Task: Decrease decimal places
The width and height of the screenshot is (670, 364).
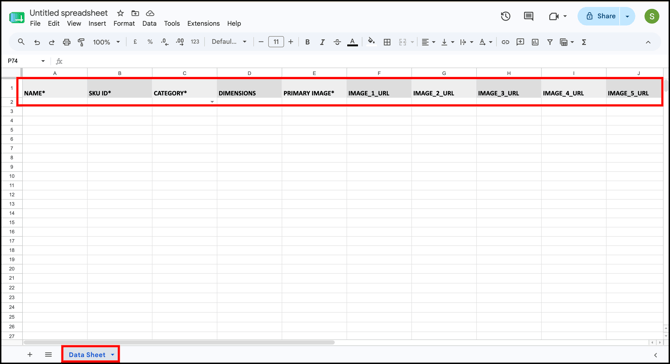Action: pyautogui.click(x=165, y=42)
